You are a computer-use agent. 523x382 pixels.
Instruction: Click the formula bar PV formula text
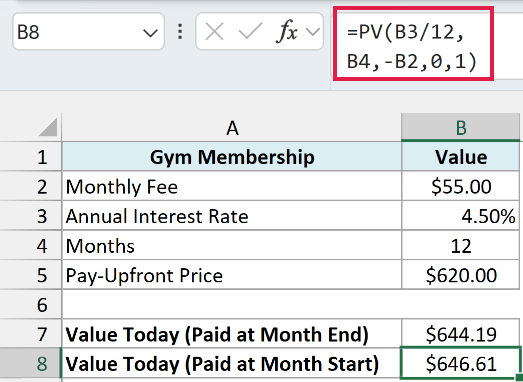(x=413, y=47)
